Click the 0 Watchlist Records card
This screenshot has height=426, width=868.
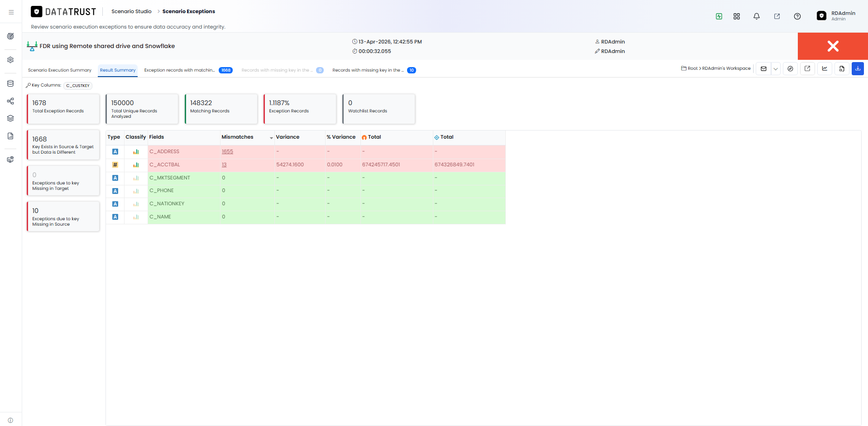379,109
